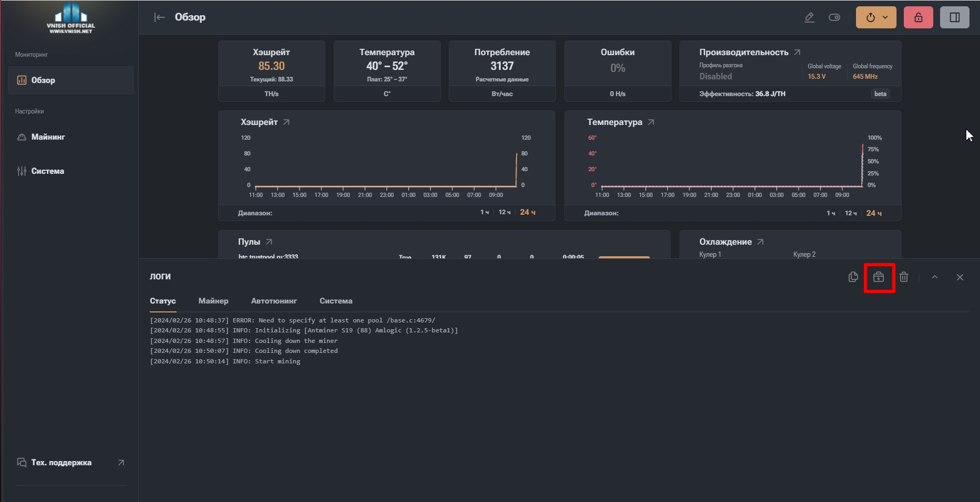Viewport: 980px width, 502px height.
Task: Open Производительность details arrow
Action: coord(797,52)
